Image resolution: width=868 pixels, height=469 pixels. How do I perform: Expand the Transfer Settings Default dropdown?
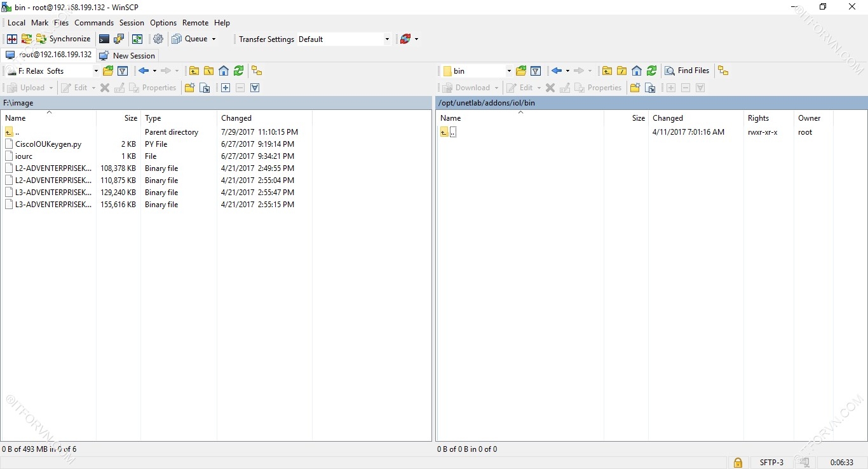click(387, 39)
